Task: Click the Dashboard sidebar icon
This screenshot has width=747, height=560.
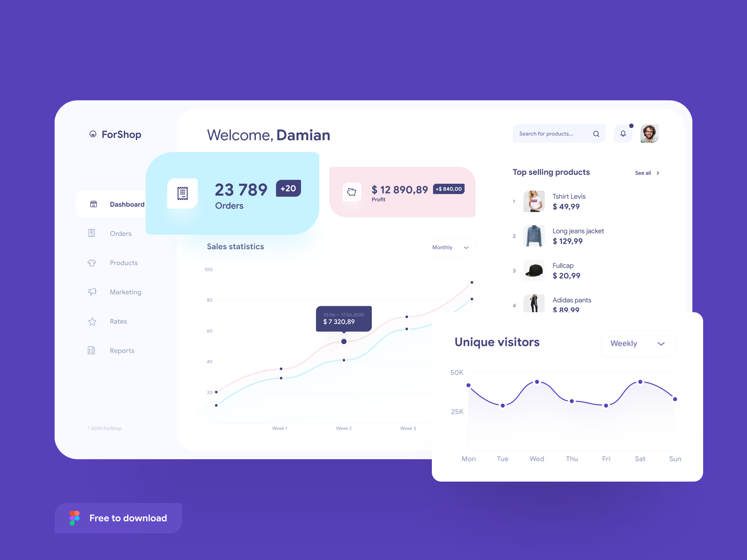Action: point(94,204)
